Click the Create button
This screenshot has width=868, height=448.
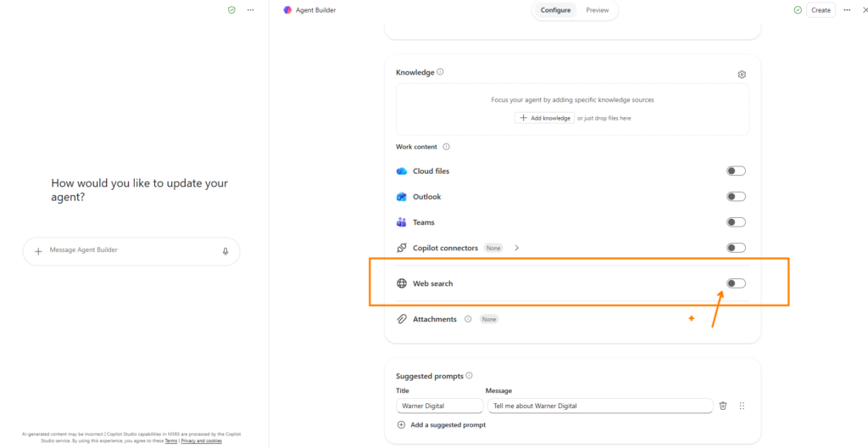821,10
